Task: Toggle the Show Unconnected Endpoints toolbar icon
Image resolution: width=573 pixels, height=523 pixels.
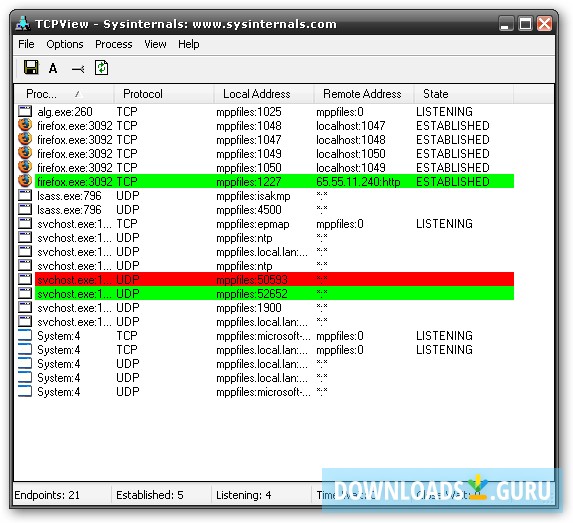Action: 78,69
